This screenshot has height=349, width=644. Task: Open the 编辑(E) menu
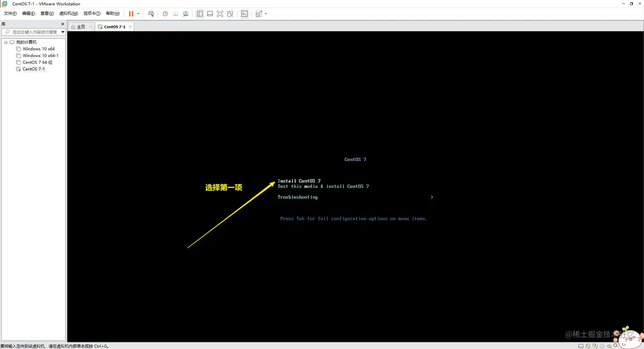point(29,14)
